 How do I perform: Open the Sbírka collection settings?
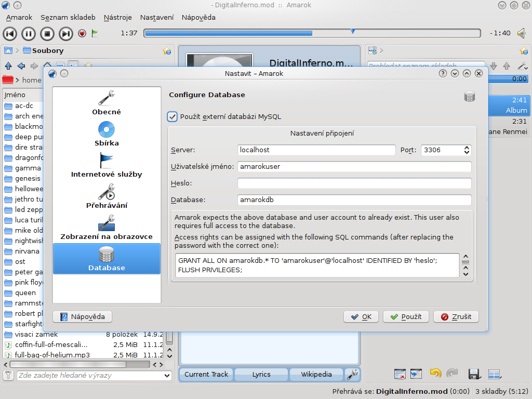[107, 134]
